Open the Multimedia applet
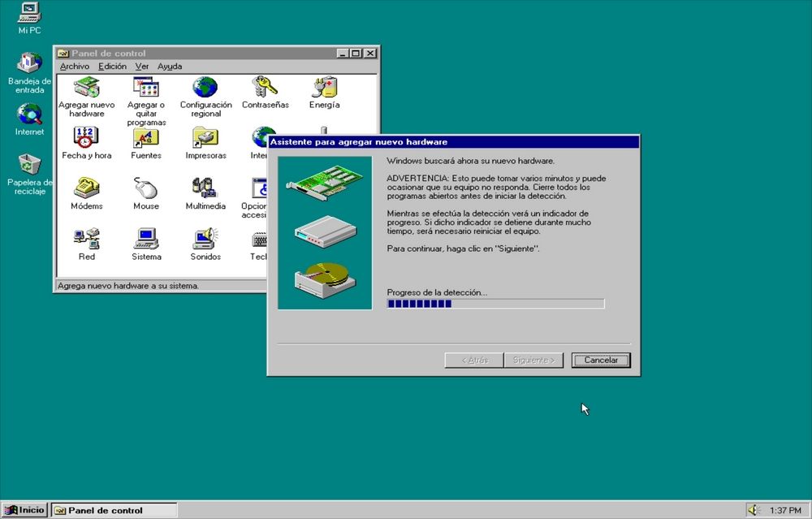Image resolution: width=812 pixels, height=519 pixels. 205,191
